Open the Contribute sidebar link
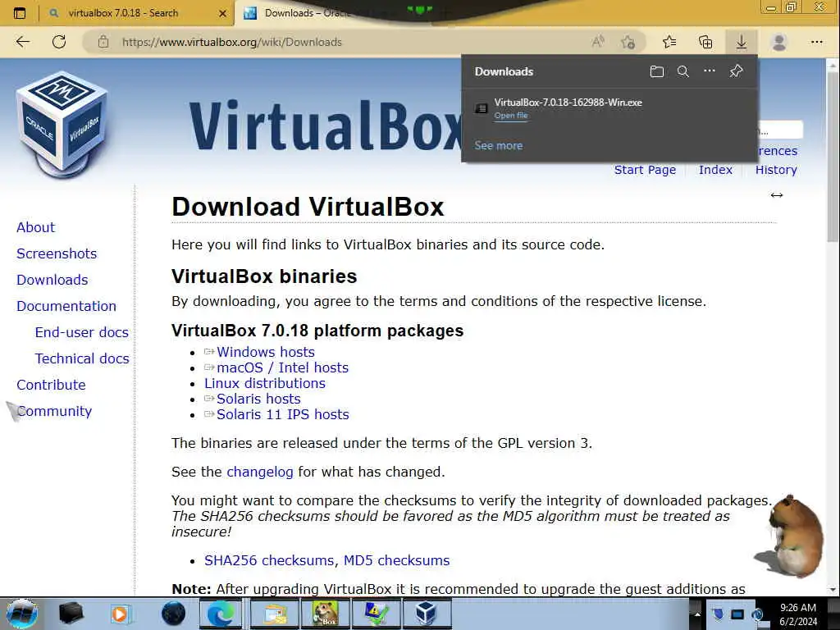Image resolution: width=840 pixels, height=630 pixels. click(x=51, y=385)
